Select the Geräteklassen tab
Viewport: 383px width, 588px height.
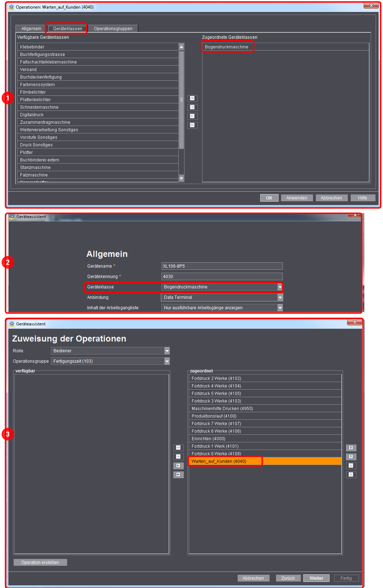(x=67, y=29)
